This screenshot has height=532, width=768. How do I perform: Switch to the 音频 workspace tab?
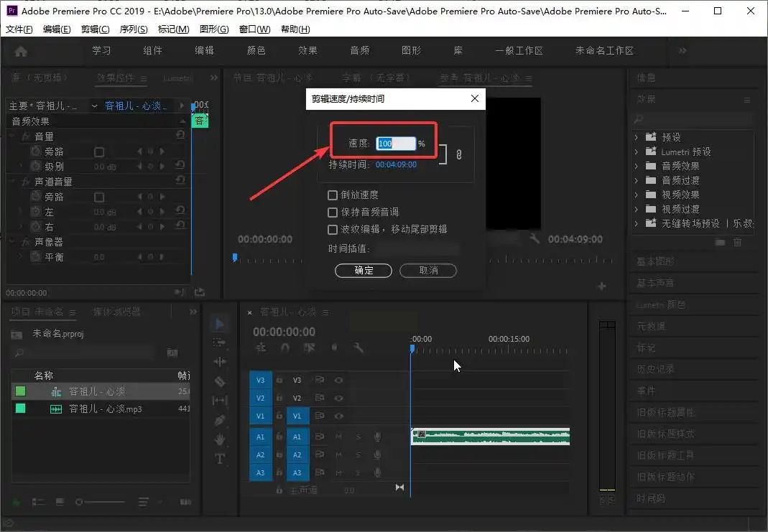[x=359, y=51]
